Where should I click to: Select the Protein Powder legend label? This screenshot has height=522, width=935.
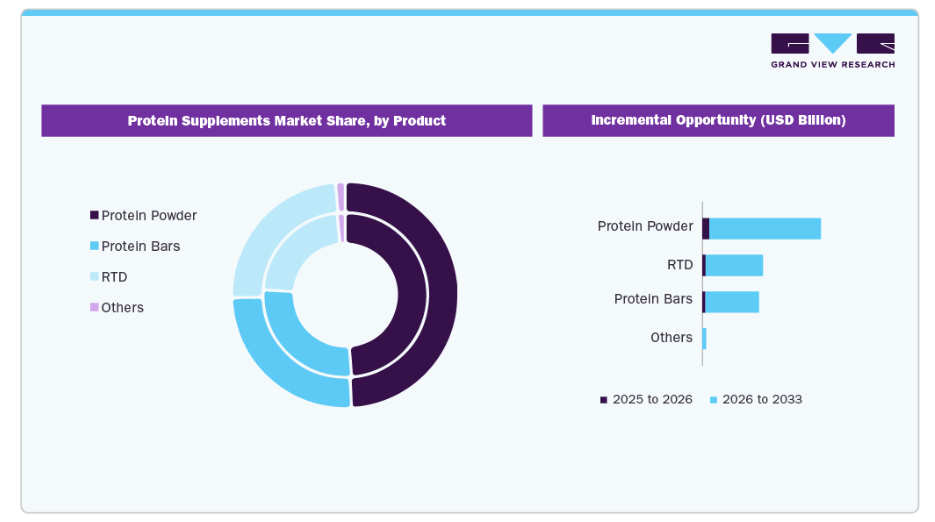click(x=149, y=215)
